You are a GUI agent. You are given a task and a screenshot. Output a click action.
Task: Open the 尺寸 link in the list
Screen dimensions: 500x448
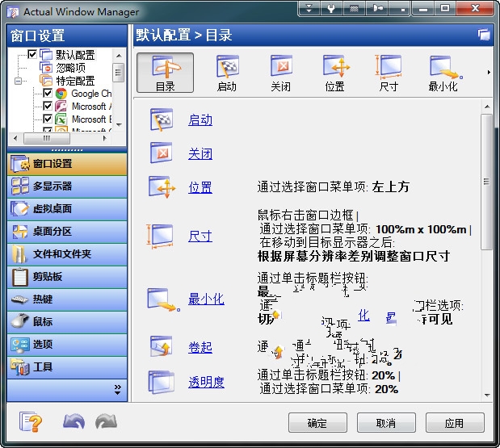200,237
